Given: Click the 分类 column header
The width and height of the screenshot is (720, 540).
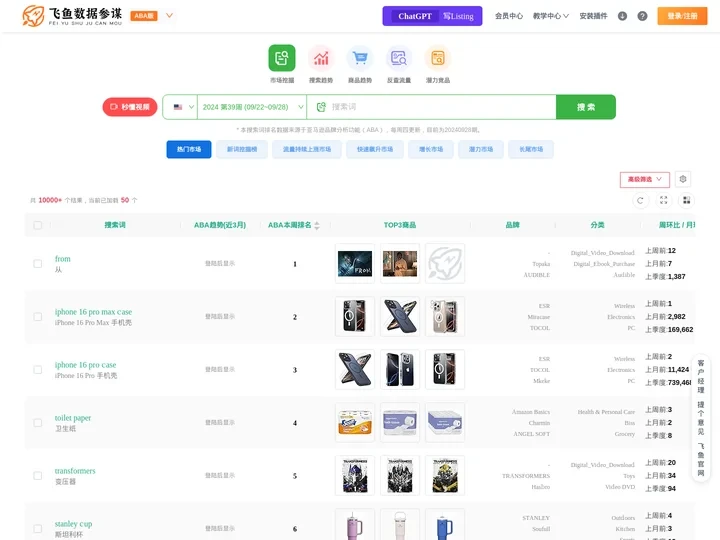Looking at the screenshot, I should tap(597, 225).
